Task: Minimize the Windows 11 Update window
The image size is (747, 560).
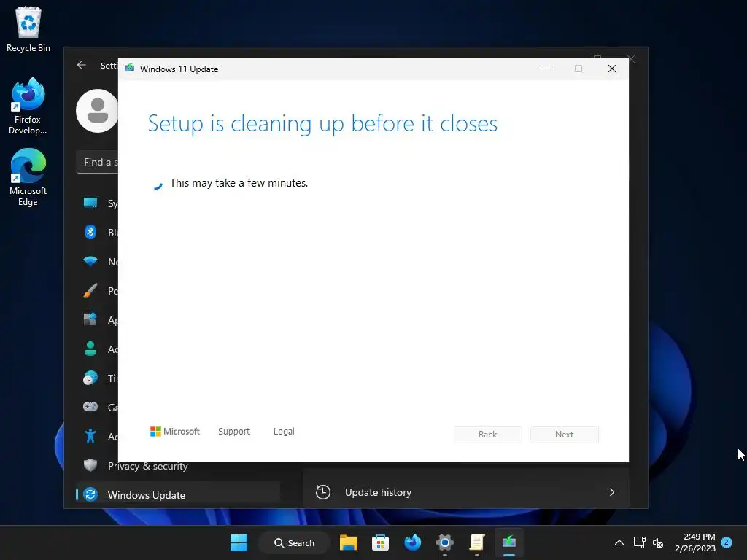Action: tap(546, 69)
